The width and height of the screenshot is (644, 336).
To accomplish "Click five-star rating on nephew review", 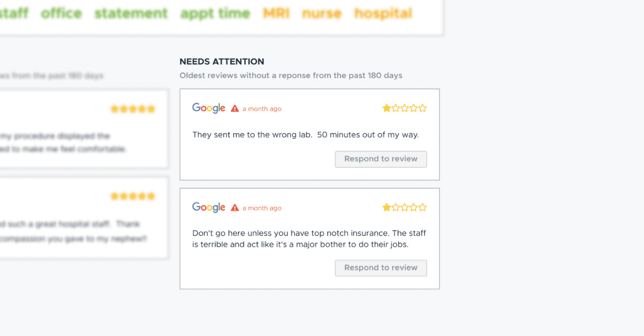I will point(133,196).
